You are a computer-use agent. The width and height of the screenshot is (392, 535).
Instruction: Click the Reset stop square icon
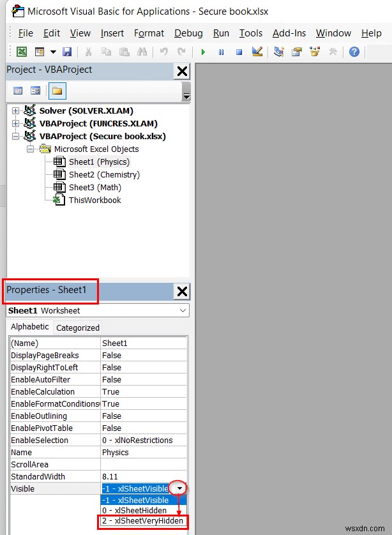point(239,52)
